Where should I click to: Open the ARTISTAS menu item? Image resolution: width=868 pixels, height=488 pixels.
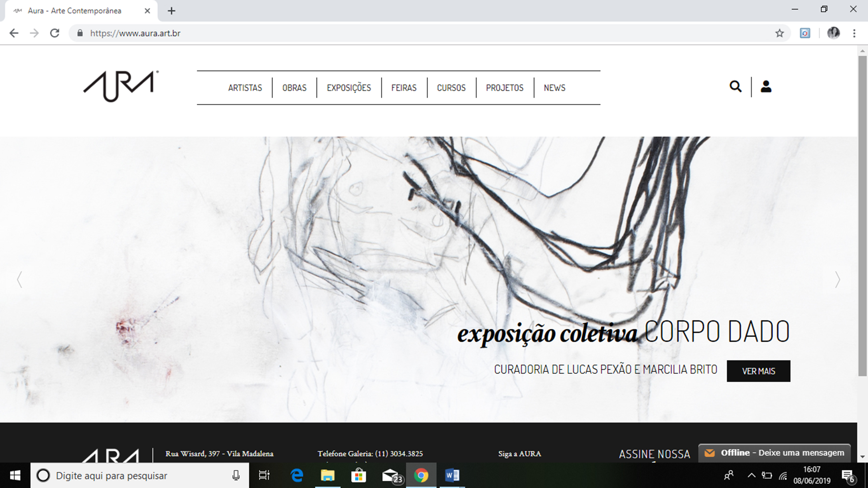click(x=245, y=88)
